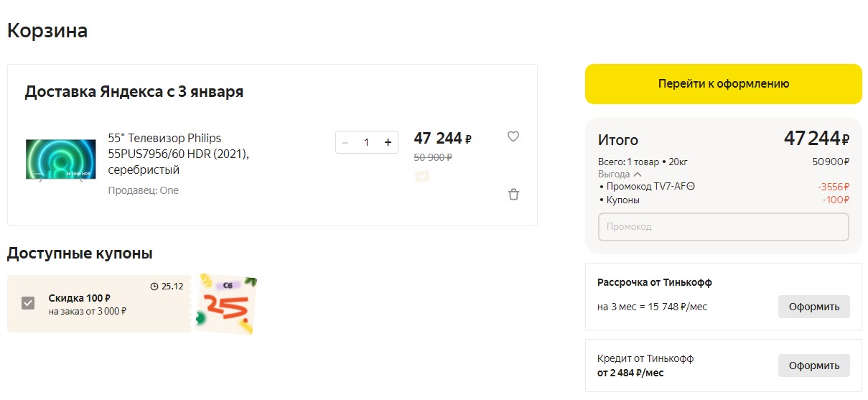
Task: Click the coupon badge icon below the price
Action: pos(421,175)
